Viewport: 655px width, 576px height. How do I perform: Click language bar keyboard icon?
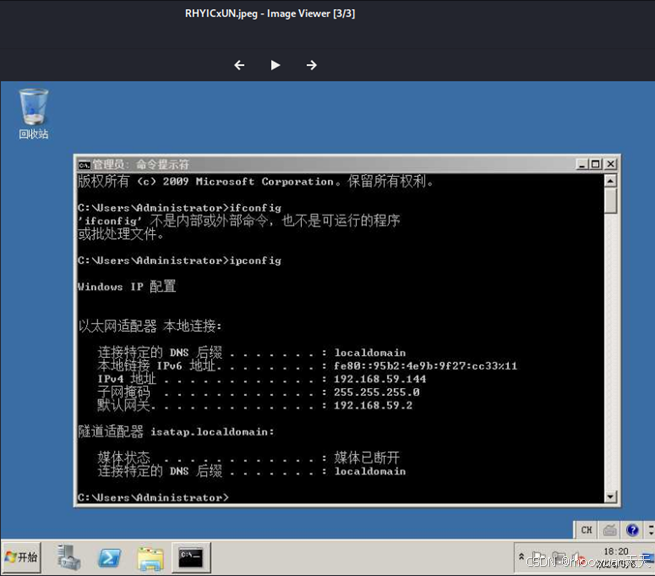609,530
